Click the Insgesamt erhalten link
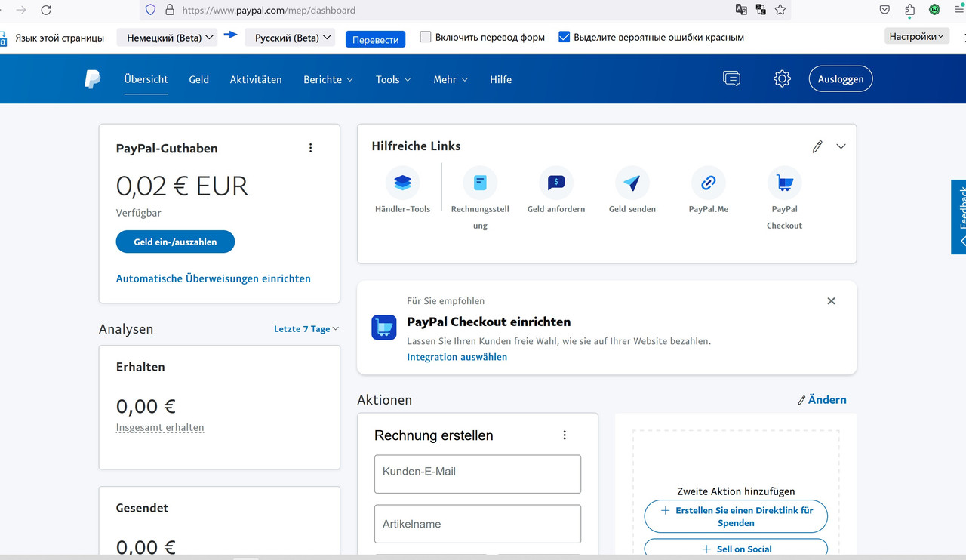 point(160,427)
